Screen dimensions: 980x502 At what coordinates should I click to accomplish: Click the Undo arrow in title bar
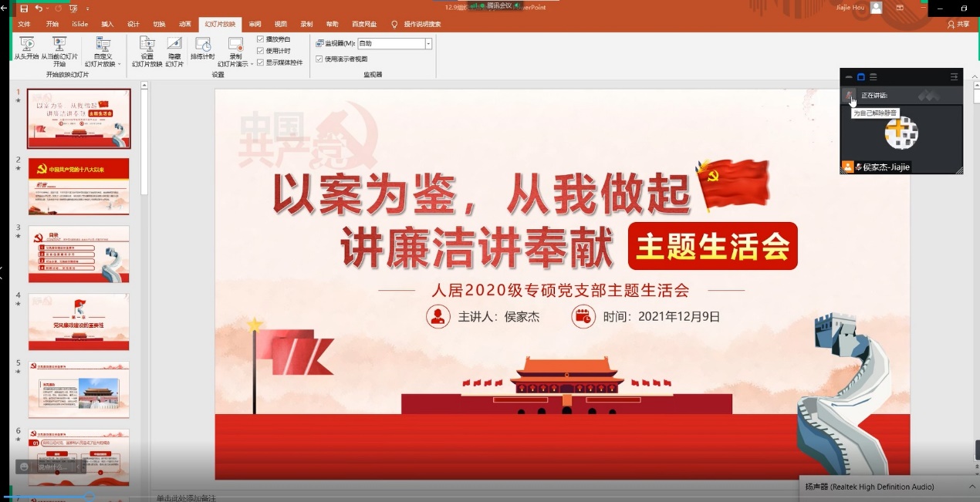tap(39, 8)
